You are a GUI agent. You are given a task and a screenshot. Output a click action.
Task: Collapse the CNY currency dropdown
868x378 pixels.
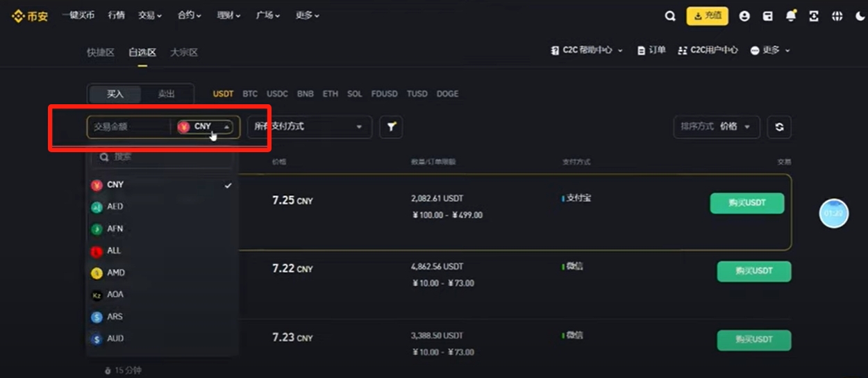point(205,126)
